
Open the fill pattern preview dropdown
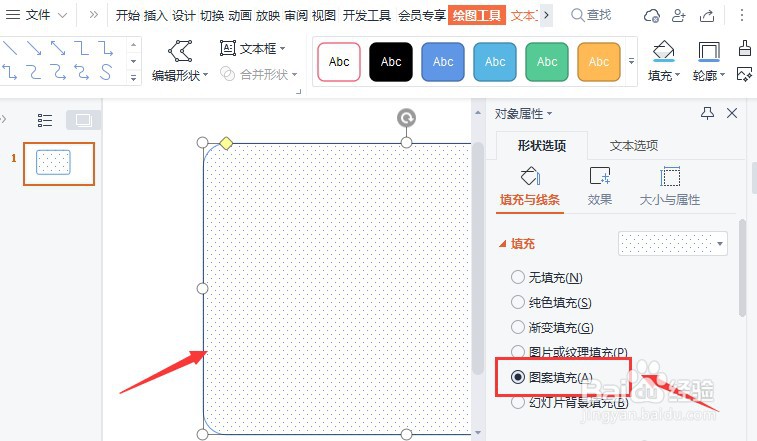click(673, 243)
